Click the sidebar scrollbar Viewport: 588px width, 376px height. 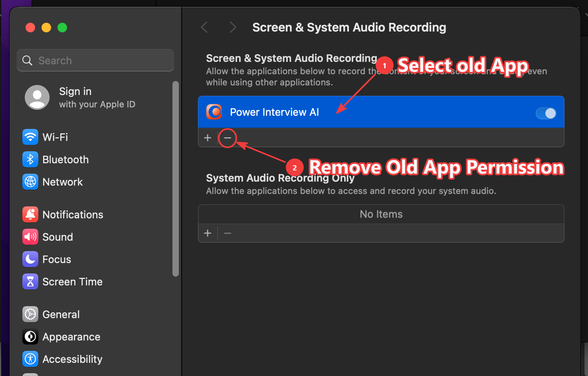tap(176, 178)
